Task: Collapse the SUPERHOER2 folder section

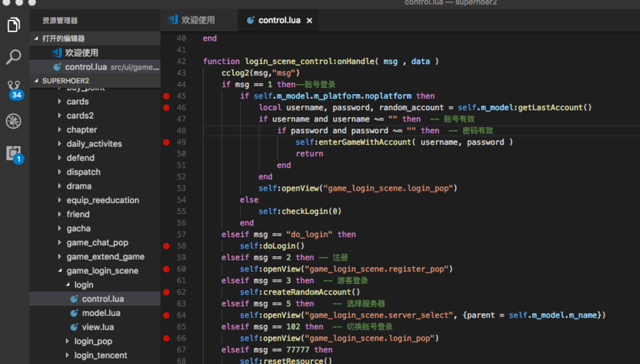Action: point(95,81)
